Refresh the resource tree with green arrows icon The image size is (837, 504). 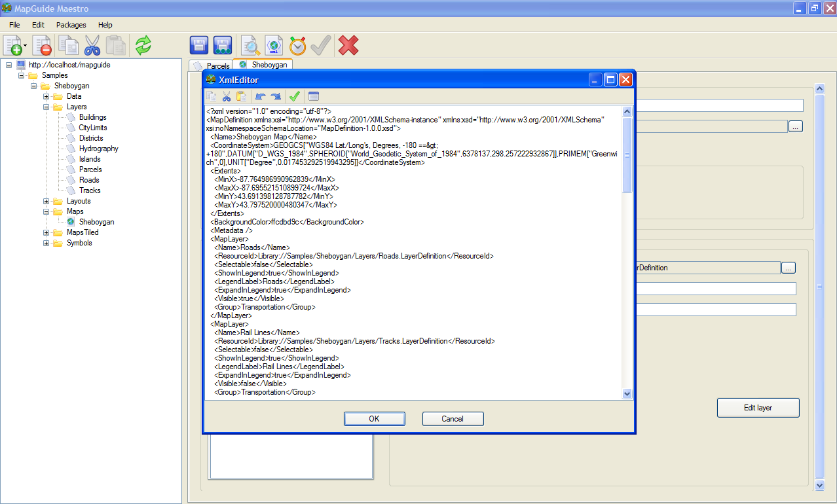143,45
